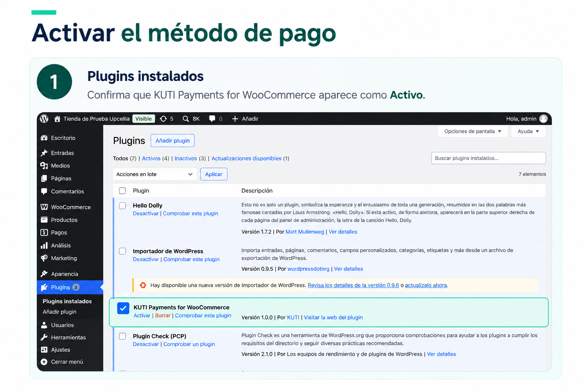Uncheck the KUTI Payments for WooCommerce checkbox
The height and width of the screenshot is (392, 588).
click(x=123, y=308)
